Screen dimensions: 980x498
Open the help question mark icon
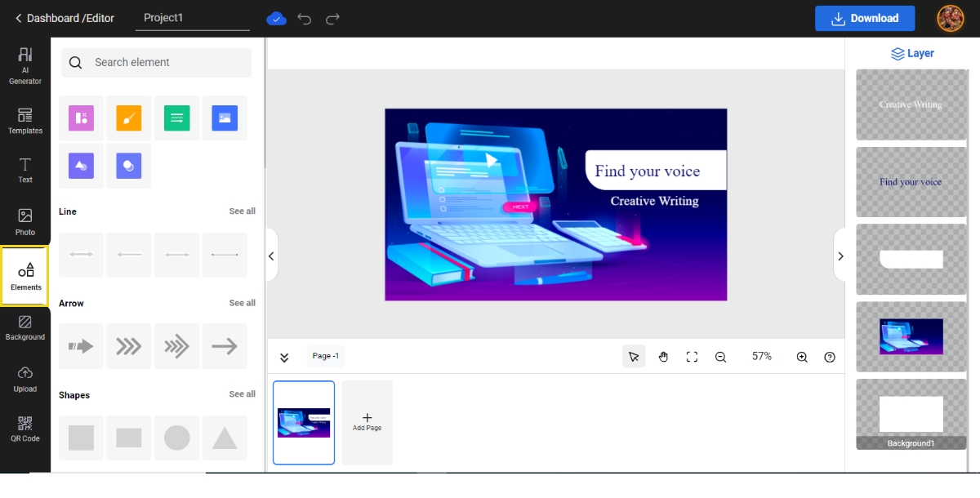point(830,357)
